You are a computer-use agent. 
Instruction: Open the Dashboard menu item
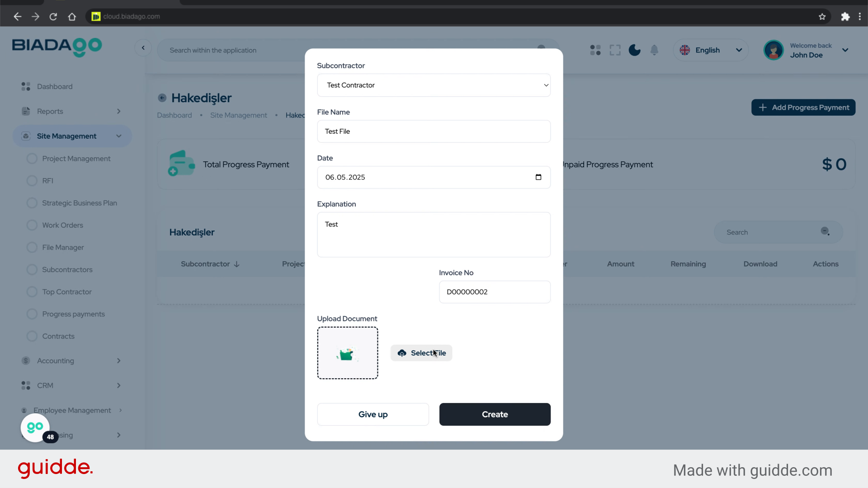tap(55, 86)
